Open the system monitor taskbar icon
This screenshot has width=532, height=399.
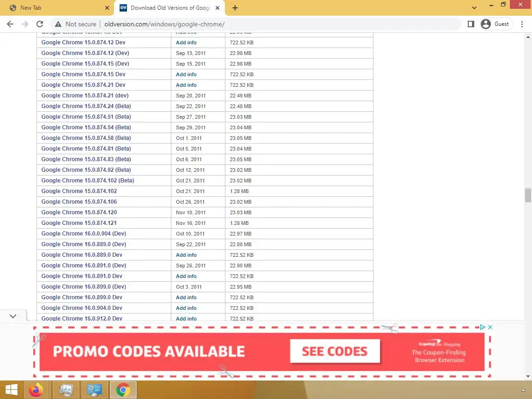click(66, 390)
